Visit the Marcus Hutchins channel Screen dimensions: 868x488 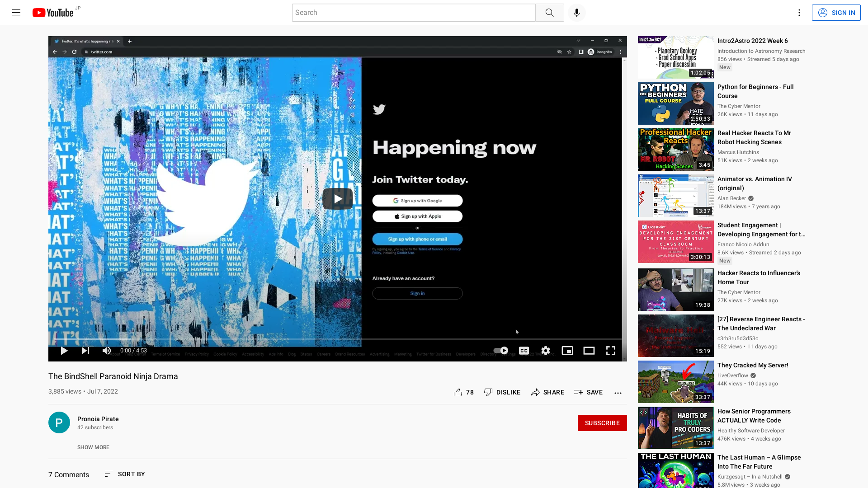point(738,152)
